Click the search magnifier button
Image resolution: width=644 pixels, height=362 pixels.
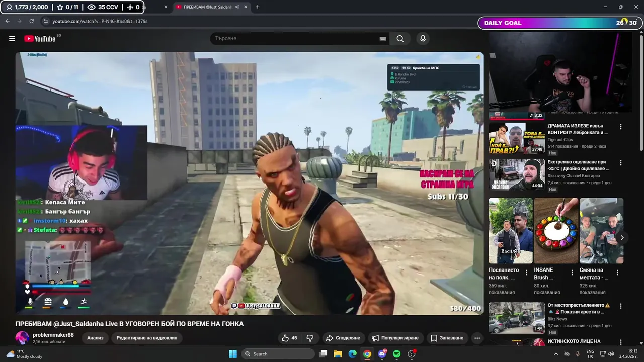point(400,39)
